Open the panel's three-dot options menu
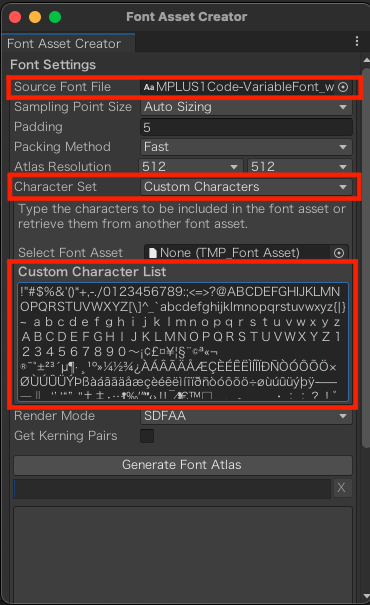The width and height of the screenshot is (370, 605). (357, 41)
